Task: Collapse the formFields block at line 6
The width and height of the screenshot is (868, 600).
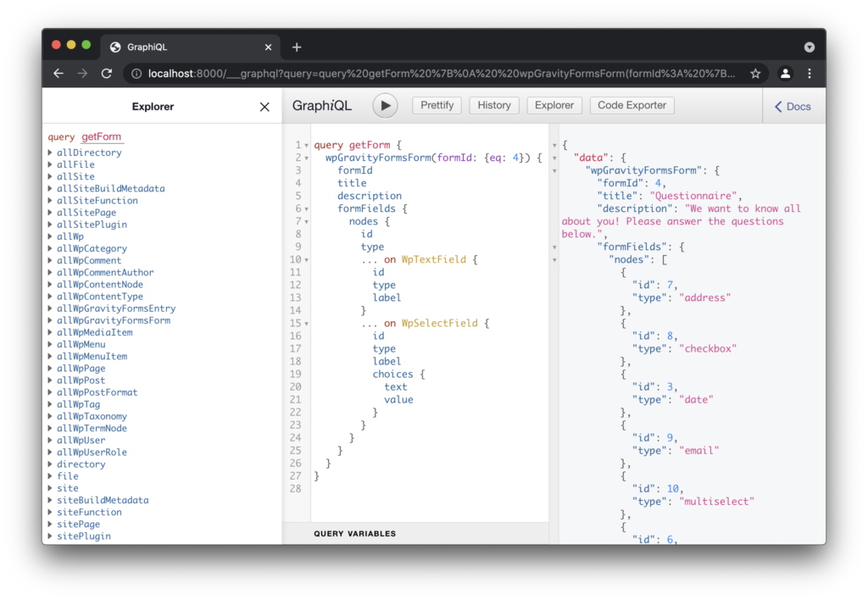Action: click(306, 209)
